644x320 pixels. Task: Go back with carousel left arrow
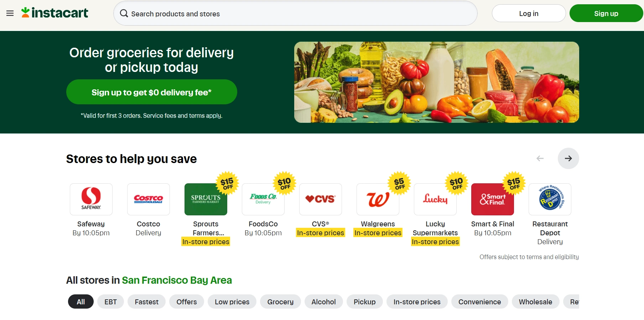point(540,158)
